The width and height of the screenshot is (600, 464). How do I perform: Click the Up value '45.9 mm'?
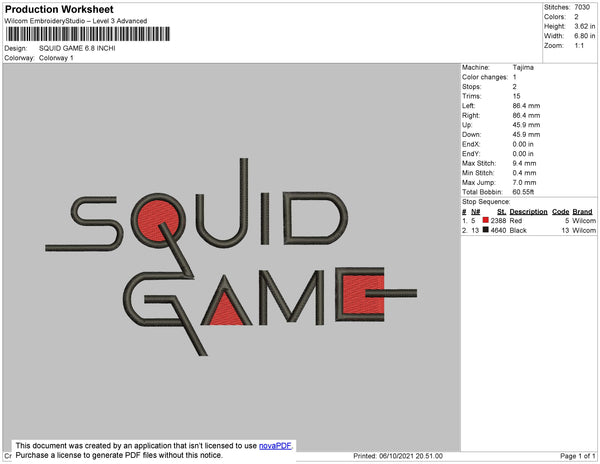527,125
